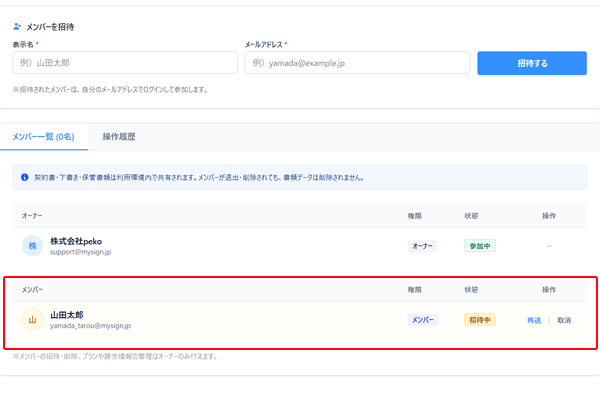
Task: Click the name 株式会社peko
Action: coord(76,241)
